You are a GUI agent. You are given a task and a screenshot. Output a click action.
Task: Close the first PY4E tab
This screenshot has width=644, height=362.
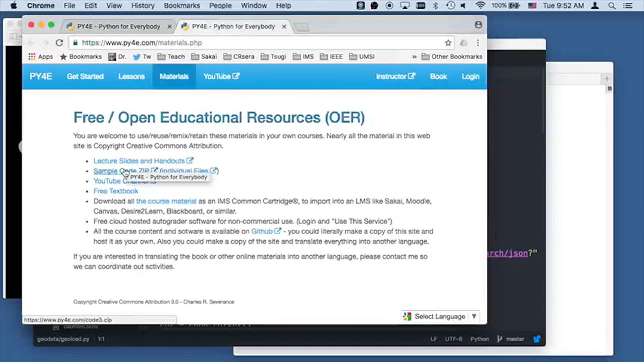[169, 26]
